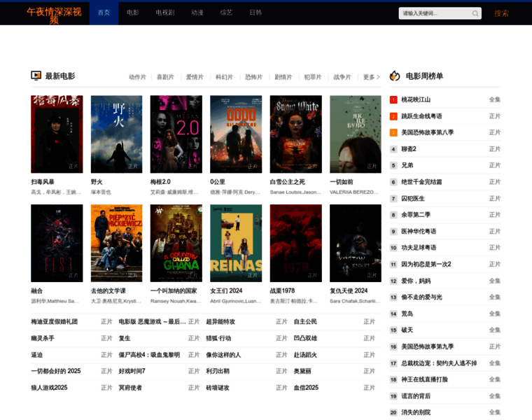Open 绝世千金完结篇 in ranking
The width and height of the screenshot is (532, 420).
point(421,182)
